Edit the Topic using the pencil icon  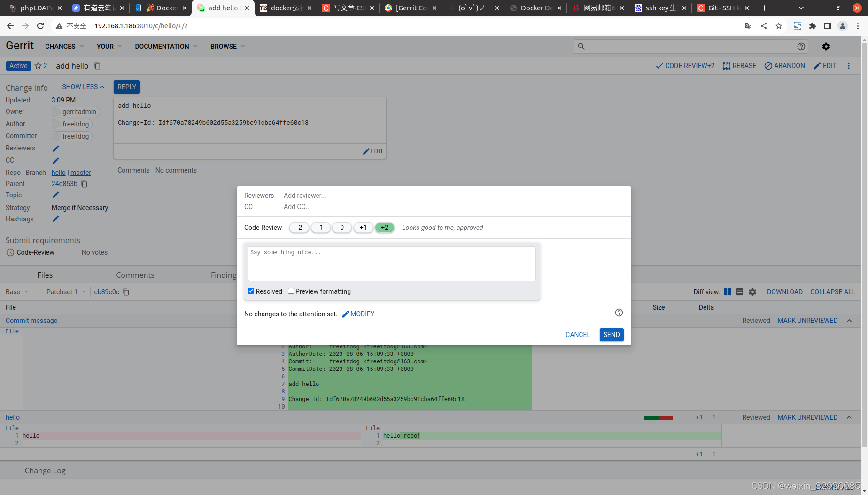(55, 195)
